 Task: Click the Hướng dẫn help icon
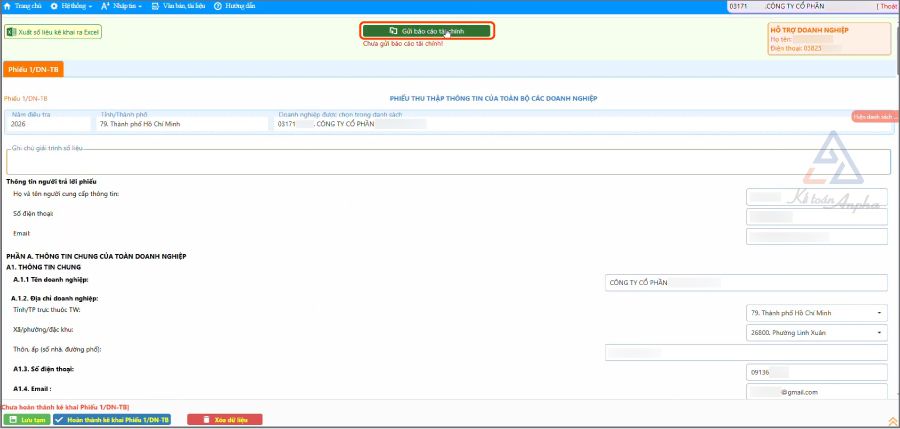(217, 6)
